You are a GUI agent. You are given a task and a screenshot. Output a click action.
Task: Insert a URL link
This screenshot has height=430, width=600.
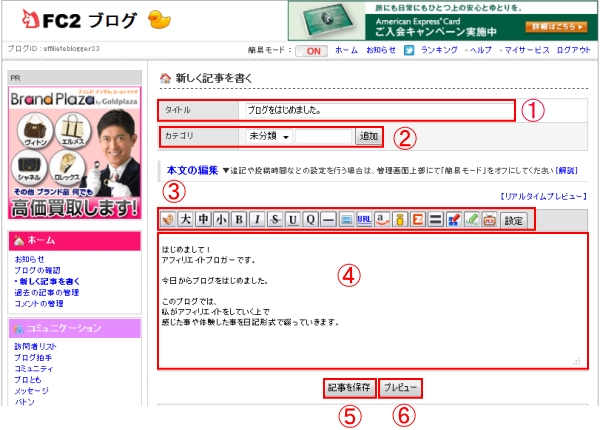(x=364, y=220)
